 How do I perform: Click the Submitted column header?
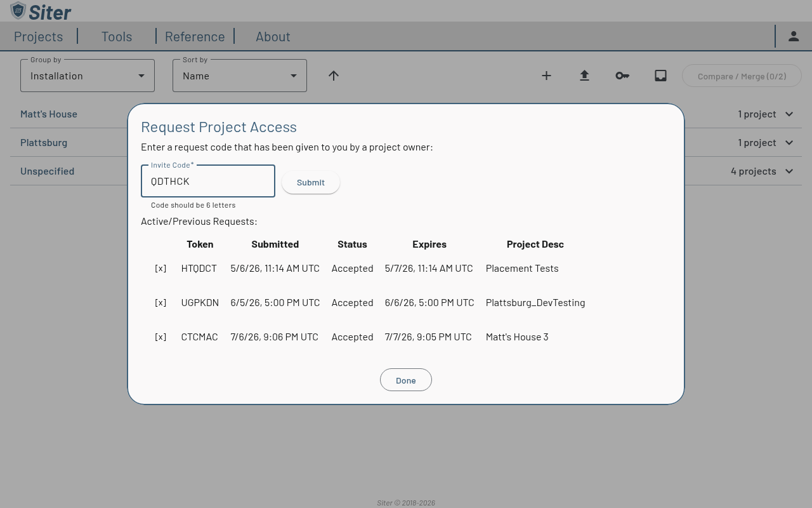coord(275,244)
